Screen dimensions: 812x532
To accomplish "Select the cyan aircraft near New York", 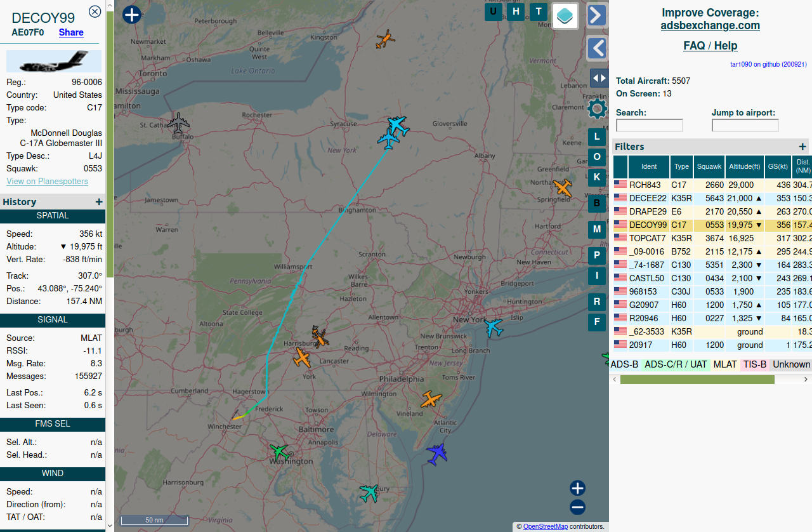I will click(493, 328).
